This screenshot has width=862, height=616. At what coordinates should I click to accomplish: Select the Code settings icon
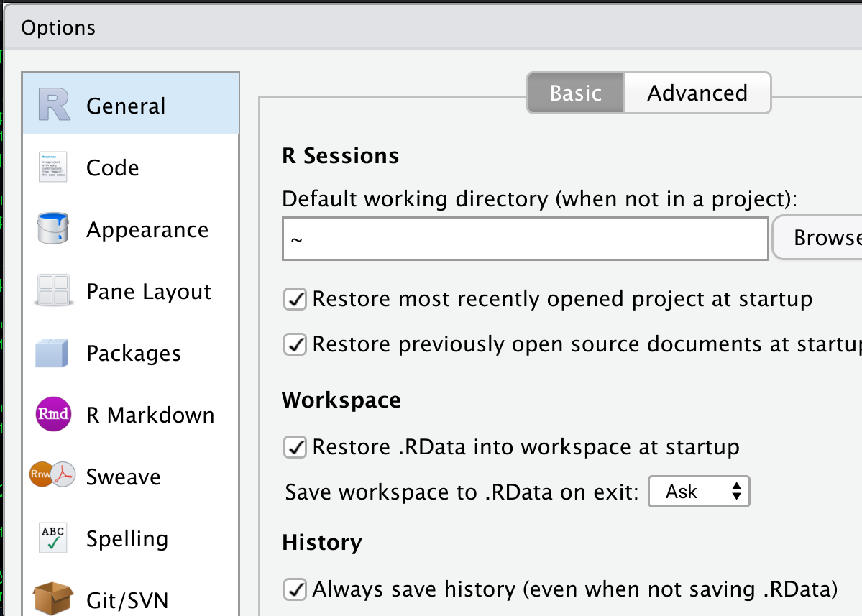coord(52,167)
